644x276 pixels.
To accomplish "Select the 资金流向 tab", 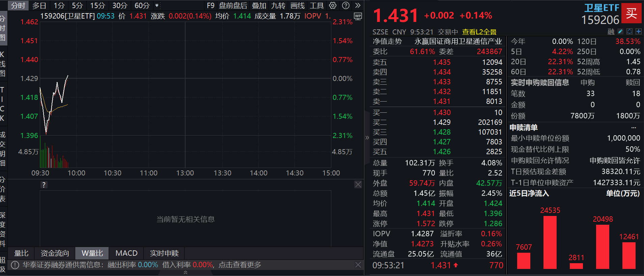I will (x=55, y=253).
